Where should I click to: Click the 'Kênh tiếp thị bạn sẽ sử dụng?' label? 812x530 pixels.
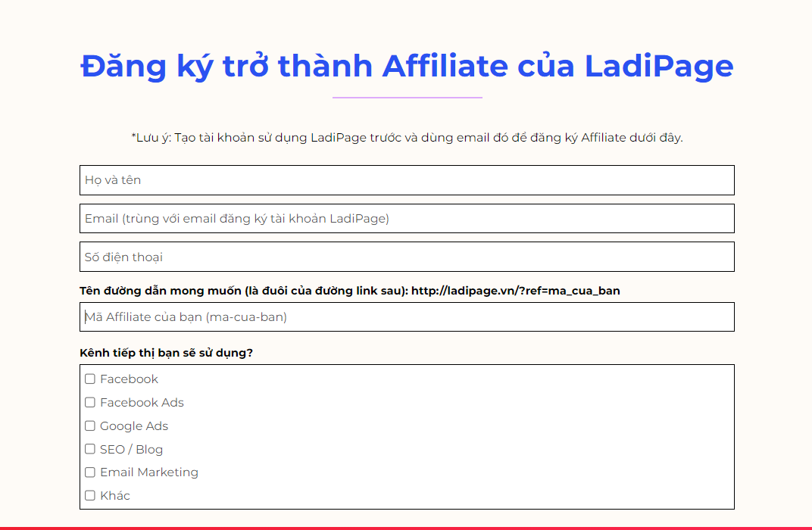pyautogui.click(x=166, y=353)
